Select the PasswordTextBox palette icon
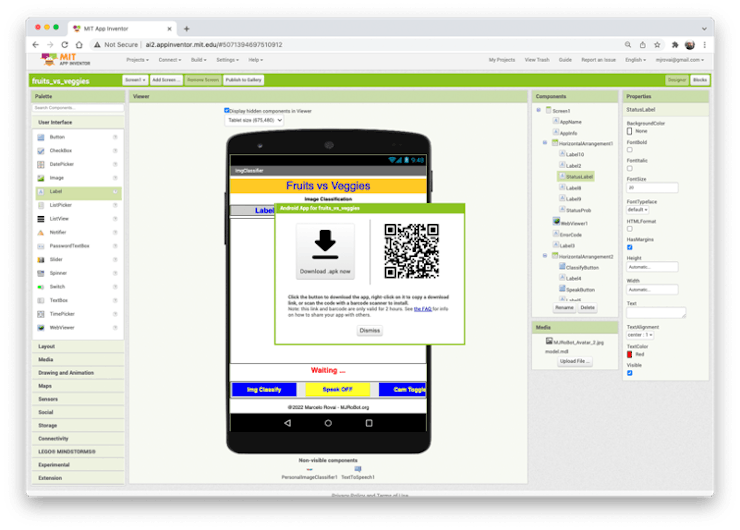 coord(41,246)
